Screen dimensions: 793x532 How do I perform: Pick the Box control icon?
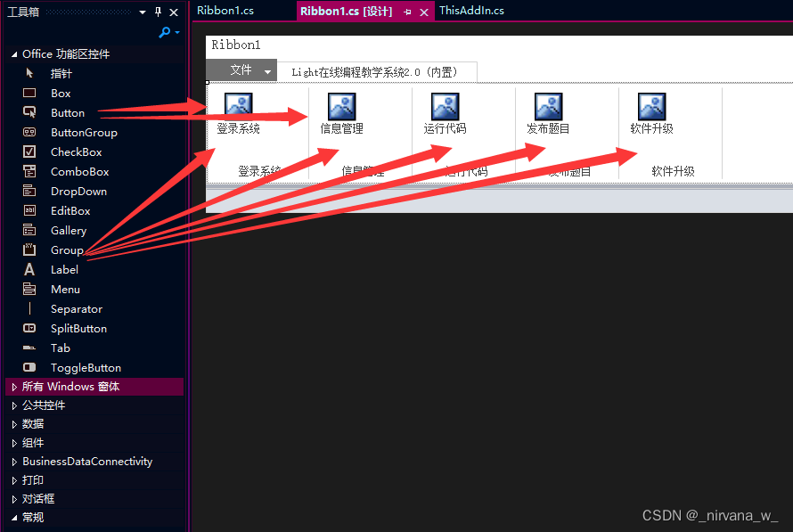[29, 93]
